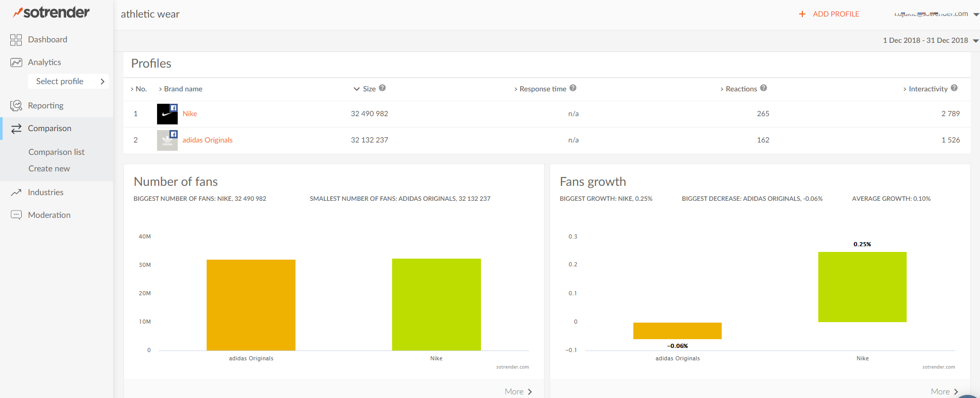Open the Select profile dropdown

[68, 82]
